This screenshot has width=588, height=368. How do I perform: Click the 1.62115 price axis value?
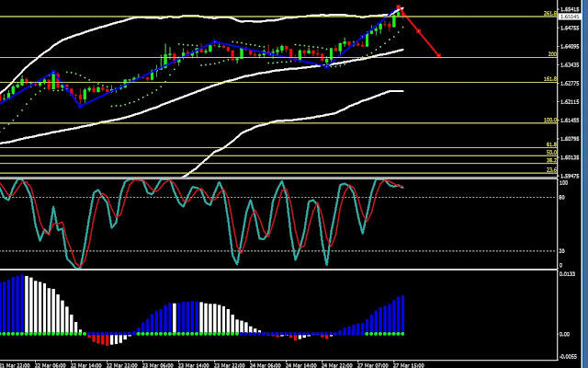[570, 102]
